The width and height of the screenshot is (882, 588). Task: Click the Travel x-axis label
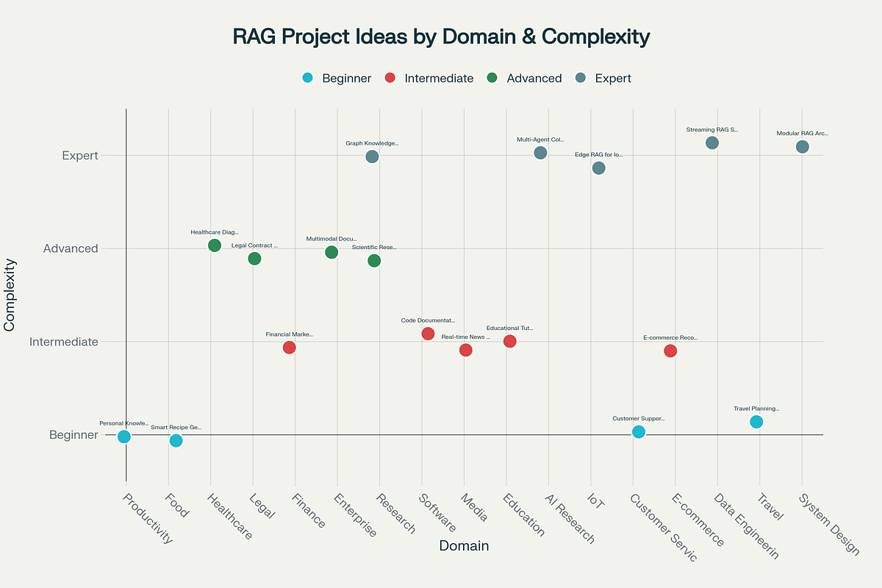pos(770,506)
